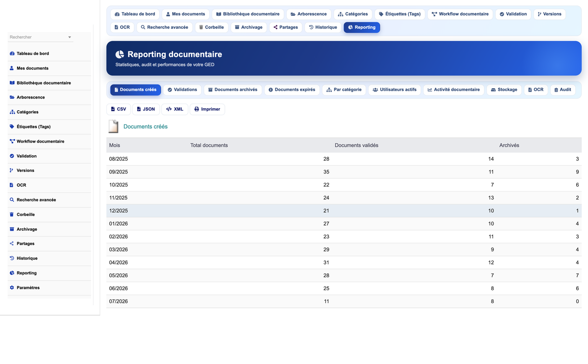Switch to the Audit report tab
The image size is (588, 364).
[x=563, y=90]
